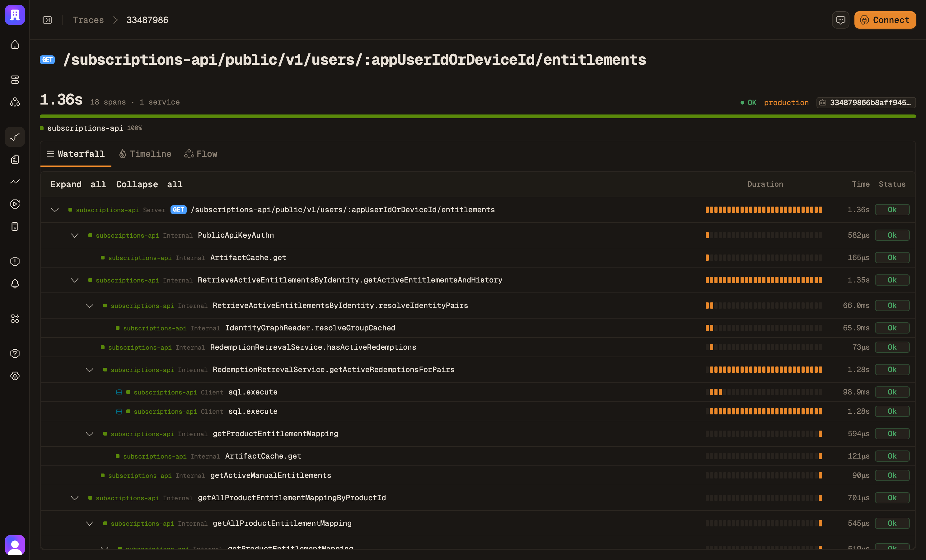Open the session replay sidebar icon

point(15,204)
